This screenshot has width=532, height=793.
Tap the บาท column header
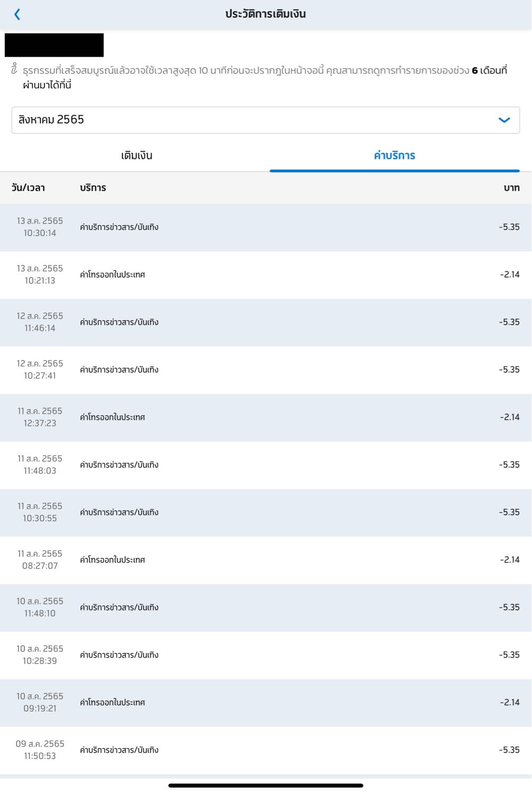click(x=511, y=188)
